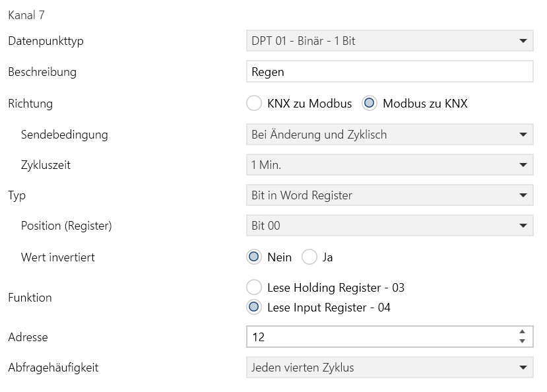
Task: Select the Modbus zu KNX direction
Action: 370,103
